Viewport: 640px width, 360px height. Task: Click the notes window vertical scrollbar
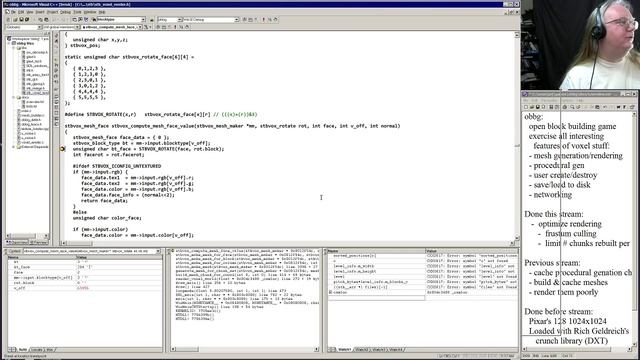click(634, 229)
